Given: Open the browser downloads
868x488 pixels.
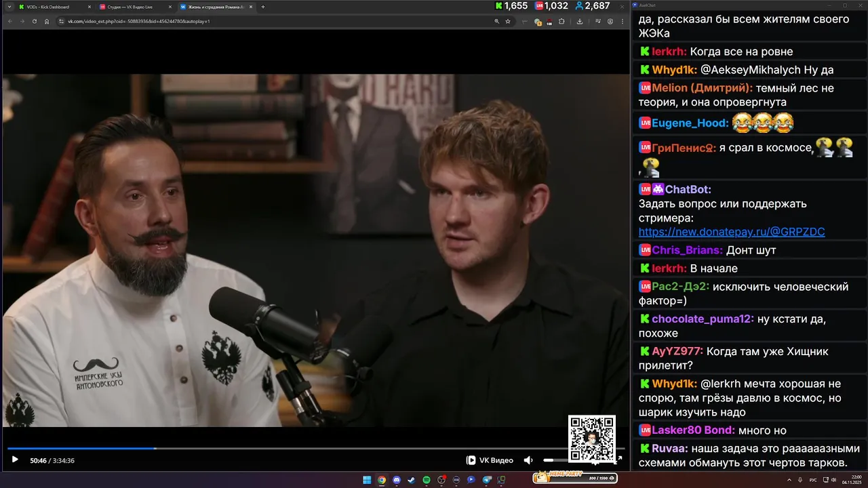Looking at the screenshot, I should click(x=580, y=21).
